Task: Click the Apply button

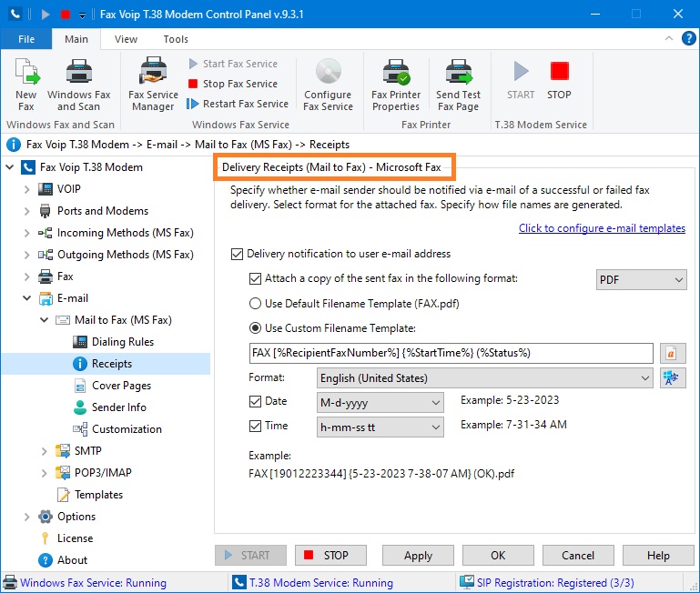Action: point(418,556)
